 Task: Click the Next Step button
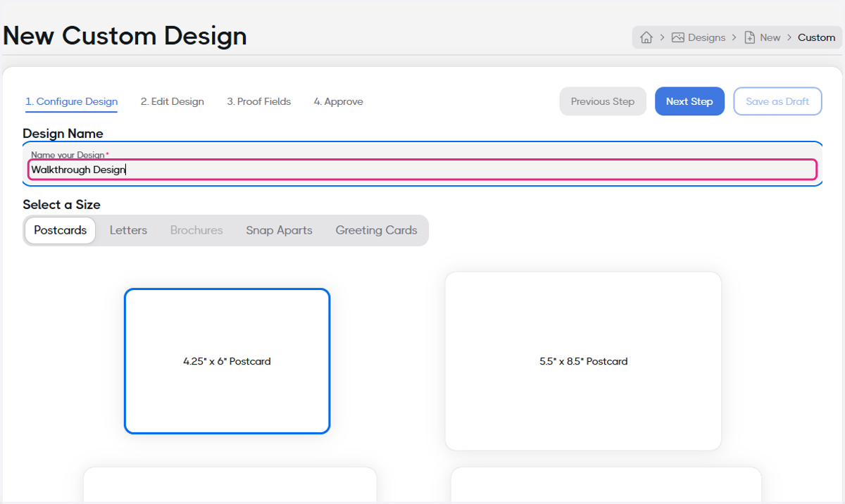coord(689,101)
